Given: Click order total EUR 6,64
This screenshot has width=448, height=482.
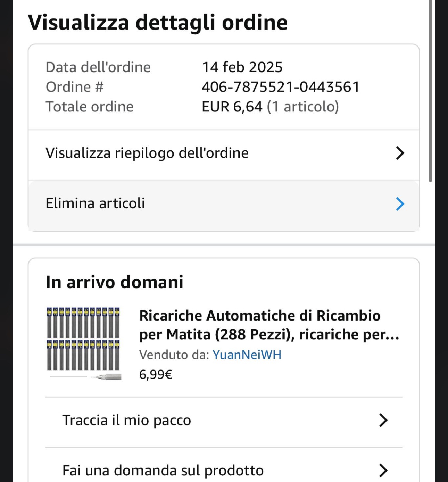Looking at the screenshot, I should [232, 107].
